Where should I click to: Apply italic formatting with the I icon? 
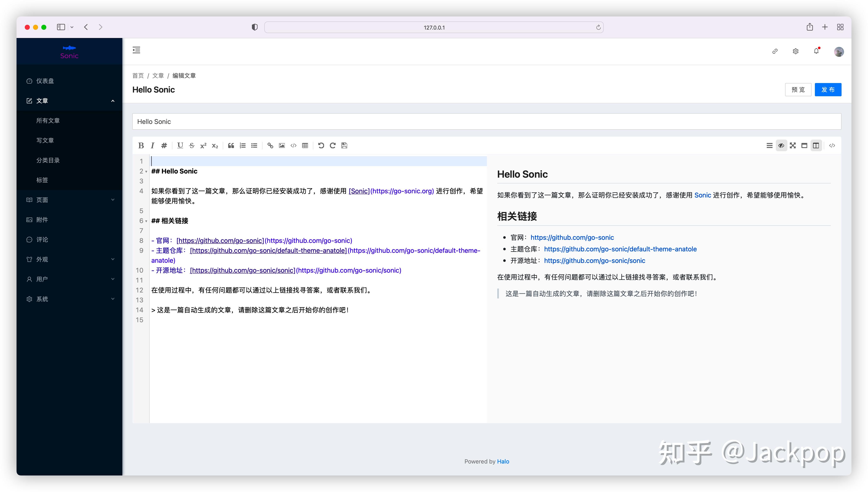(153, 146)
